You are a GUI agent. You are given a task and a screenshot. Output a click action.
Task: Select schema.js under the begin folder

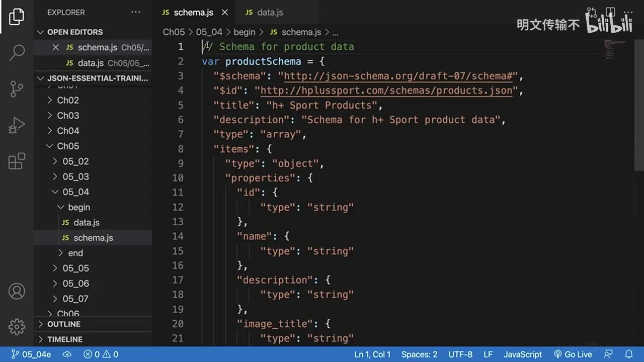point(93,238)
